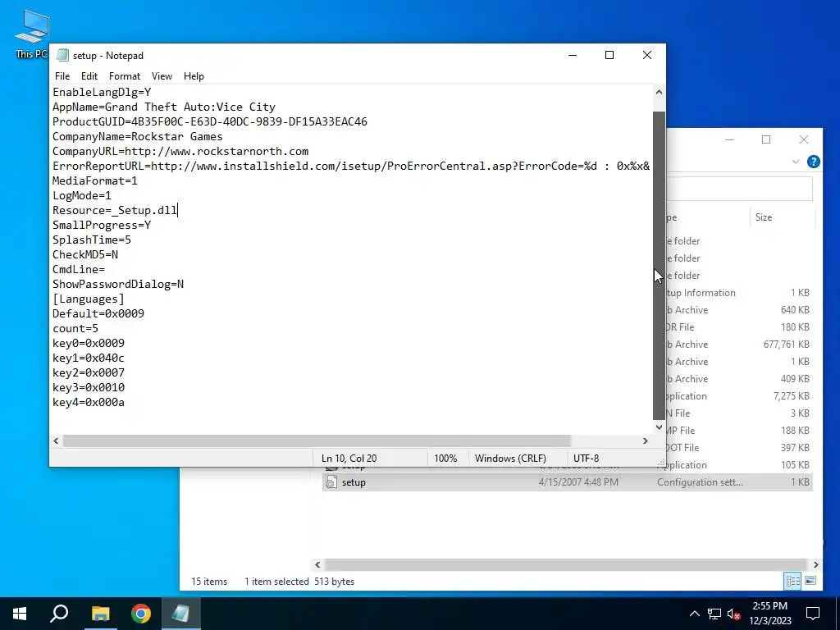
Task: Click the setup configuration file icon
Action: tap(331, 482)
